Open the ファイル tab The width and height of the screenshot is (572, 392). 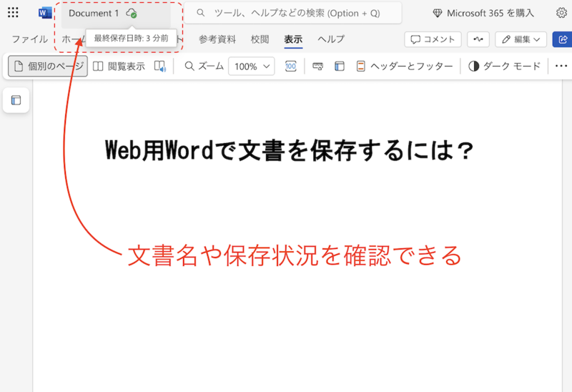click(29, 39)
